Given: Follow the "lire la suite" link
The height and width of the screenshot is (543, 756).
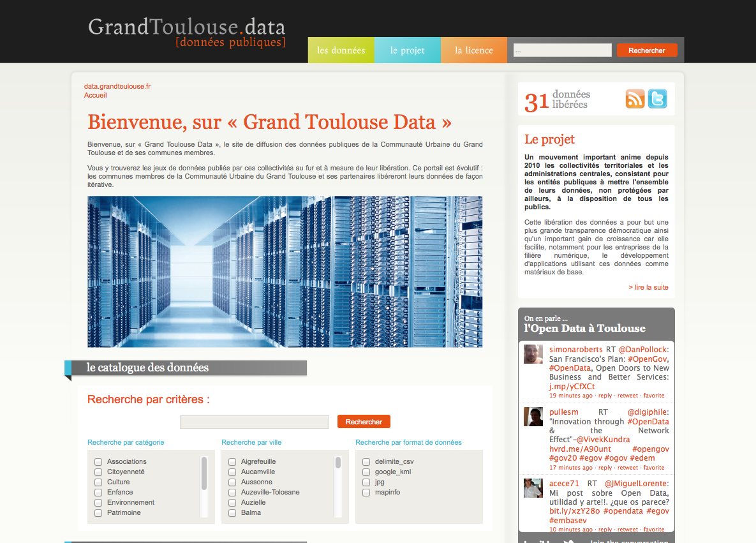Looking at the screenshot, I should (x=648, y=287).
